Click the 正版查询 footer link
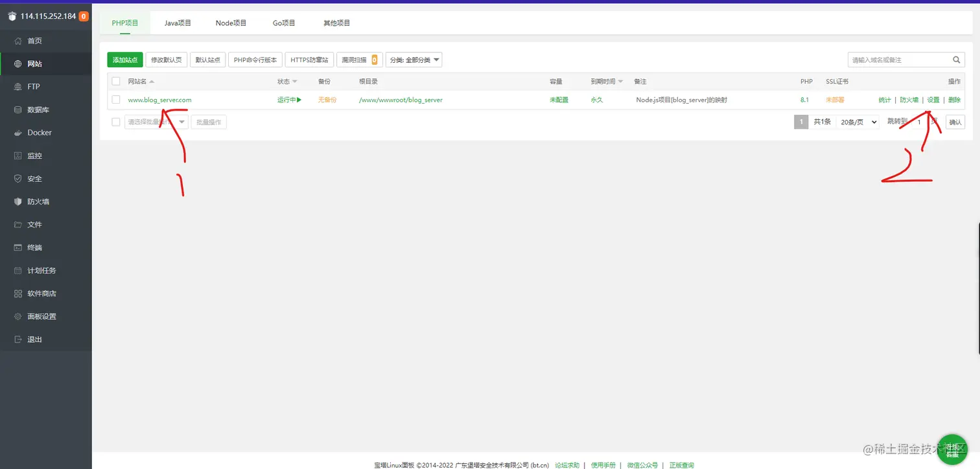 click(681, 465)
